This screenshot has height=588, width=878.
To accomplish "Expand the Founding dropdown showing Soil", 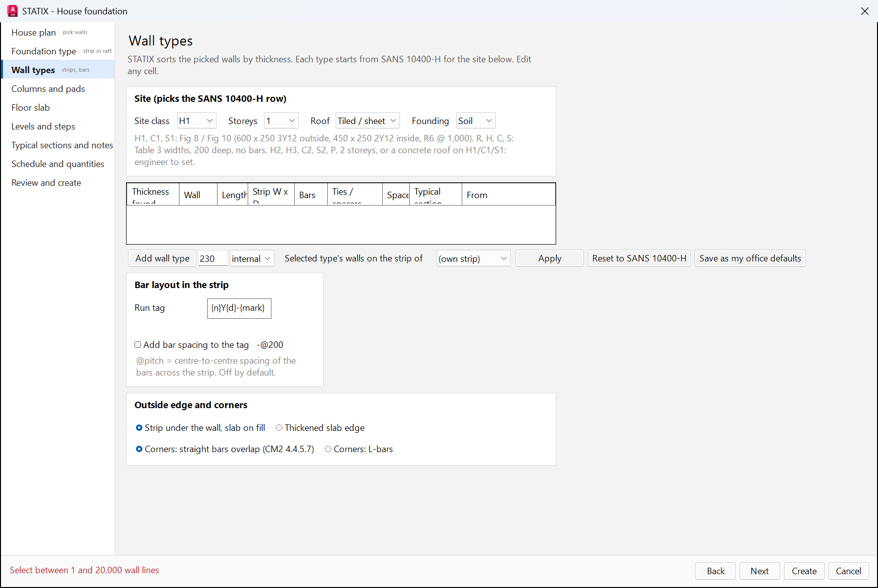I will [476, 121].
